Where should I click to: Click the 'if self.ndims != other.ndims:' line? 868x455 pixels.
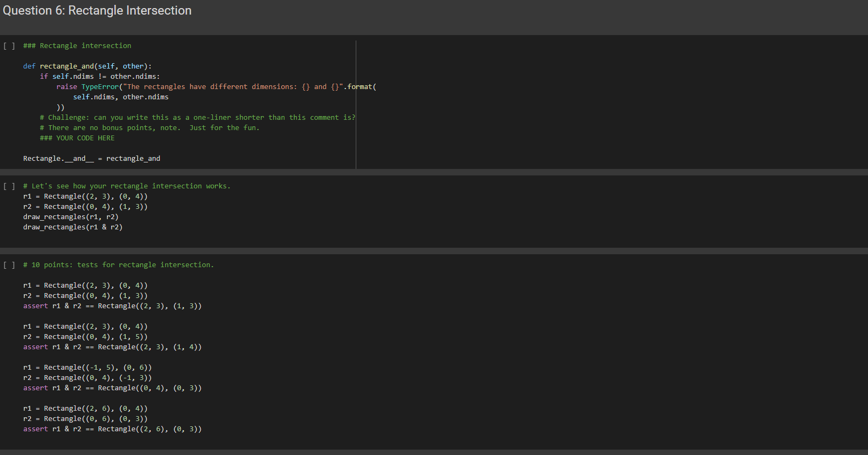100,77
